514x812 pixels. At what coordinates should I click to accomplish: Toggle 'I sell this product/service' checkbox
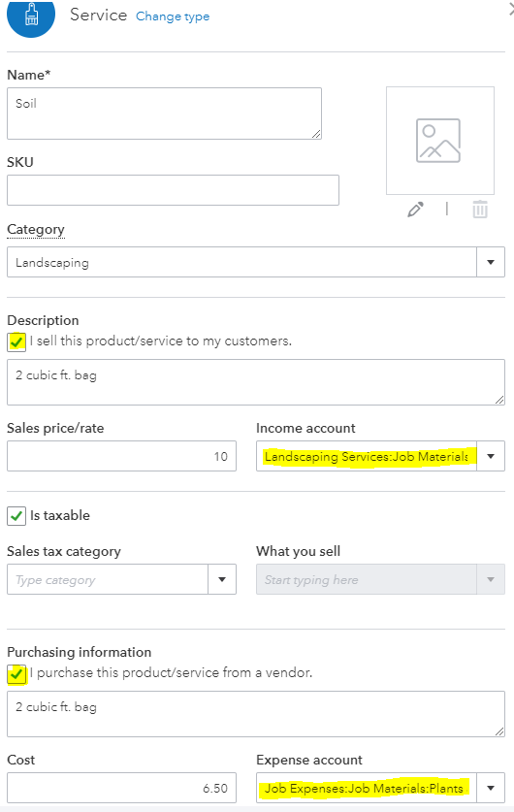[x=16, y=341]
